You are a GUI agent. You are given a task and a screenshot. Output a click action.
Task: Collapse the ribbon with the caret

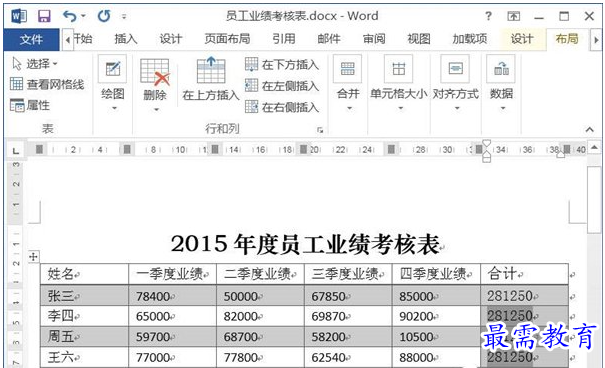(x=590, y=130)
